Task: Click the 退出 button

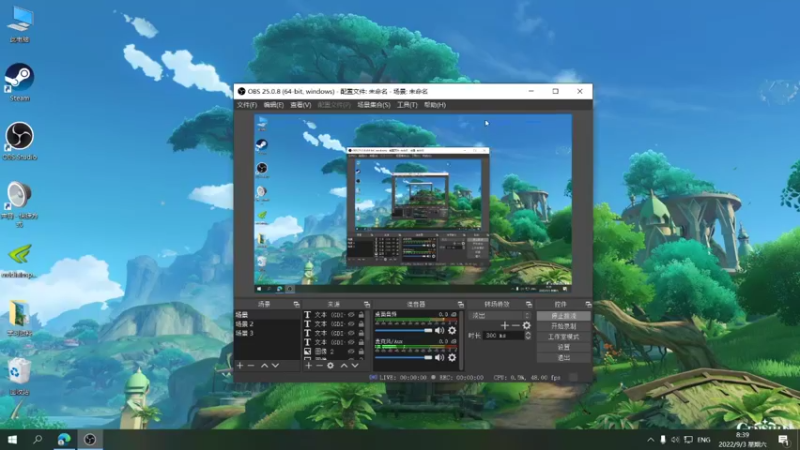Action: (x=564, y=357)
